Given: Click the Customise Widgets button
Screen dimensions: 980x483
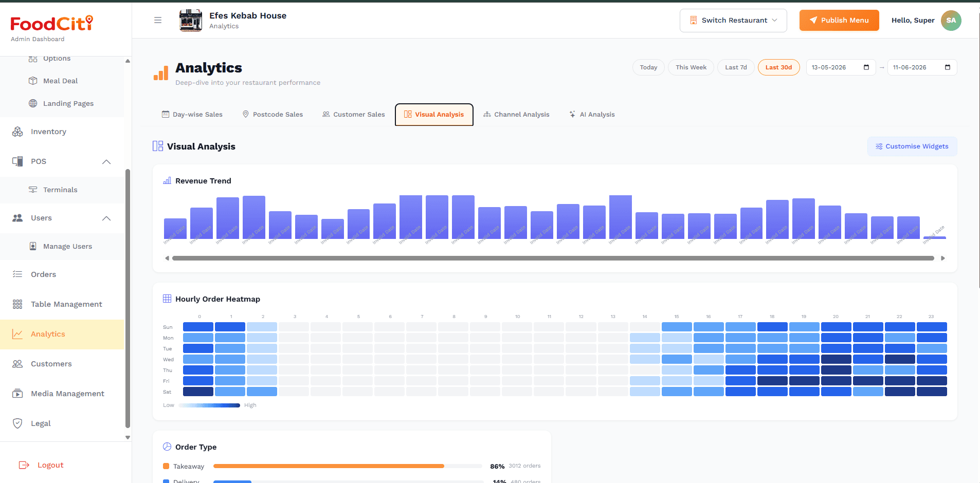Looking at the screenshot, I should [912, 146].
